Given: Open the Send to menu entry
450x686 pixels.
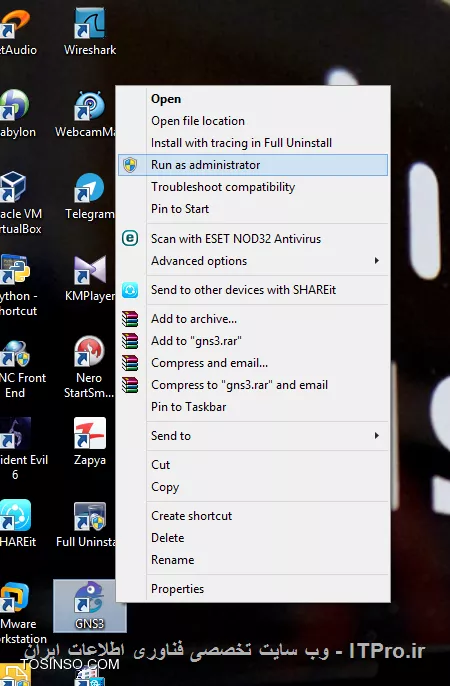Looking at the screenshot, I should coord(253,436).
